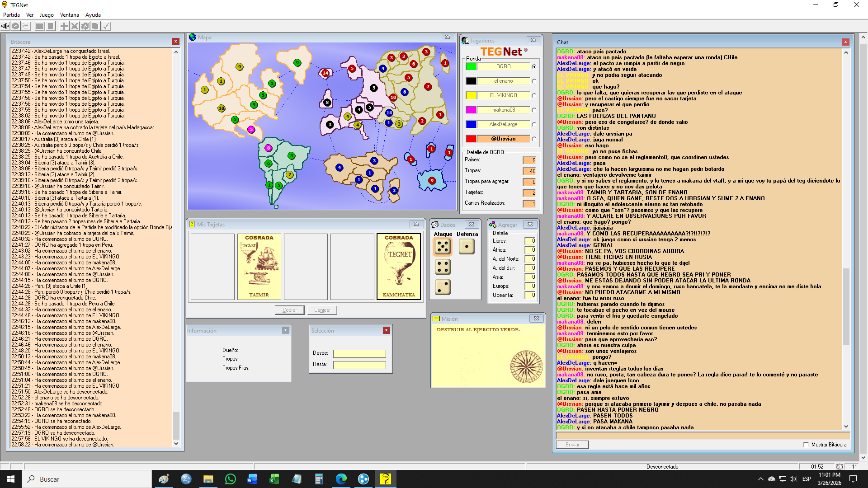Screen dimensions: 868x488
Task: Open the Juego menu
Action: pyautogui.click(x=46, y=15)
